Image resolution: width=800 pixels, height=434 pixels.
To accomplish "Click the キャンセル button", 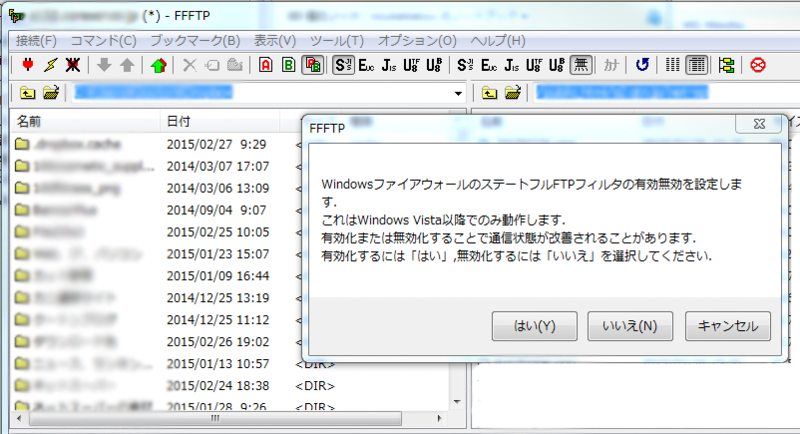I will (x=728, y=326).
